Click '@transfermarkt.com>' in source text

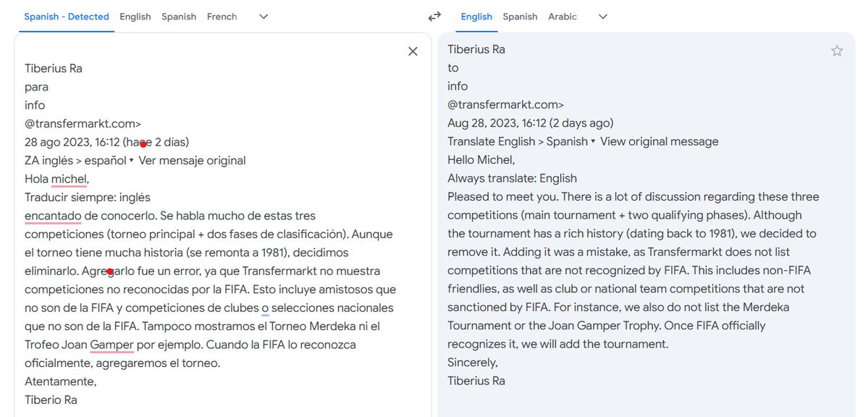83,124
